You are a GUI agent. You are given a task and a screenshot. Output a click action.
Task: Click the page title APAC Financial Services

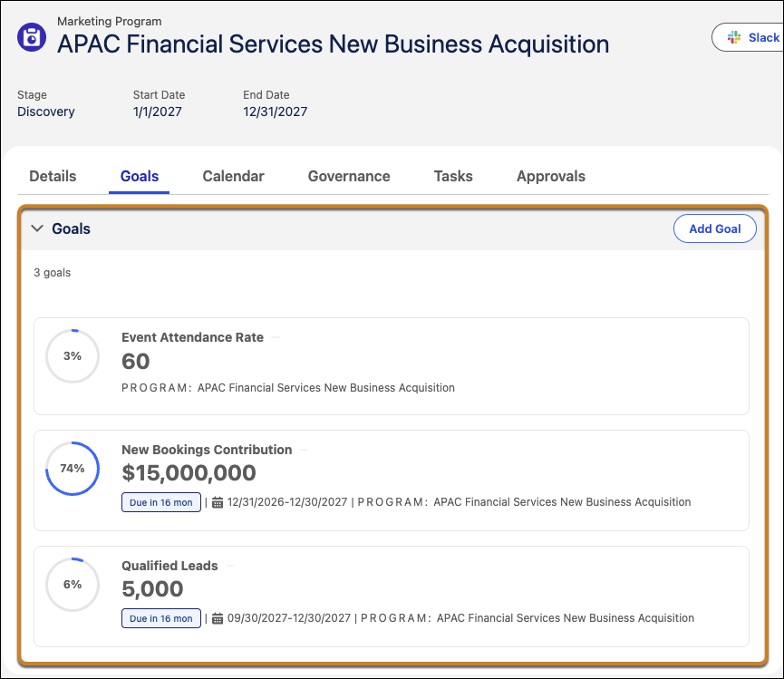(333, 44)
